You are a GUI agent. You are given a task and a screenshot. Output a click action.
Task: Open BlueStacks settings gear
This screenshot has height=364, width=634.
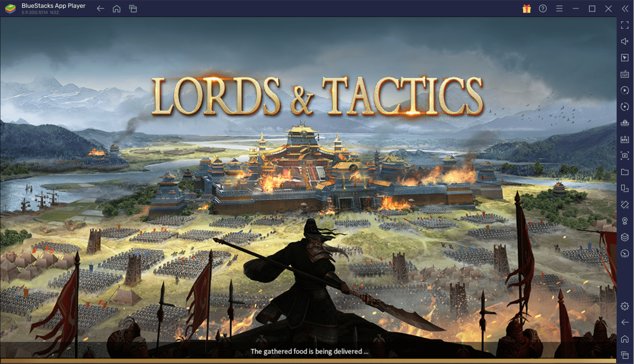tap(625, 306)
